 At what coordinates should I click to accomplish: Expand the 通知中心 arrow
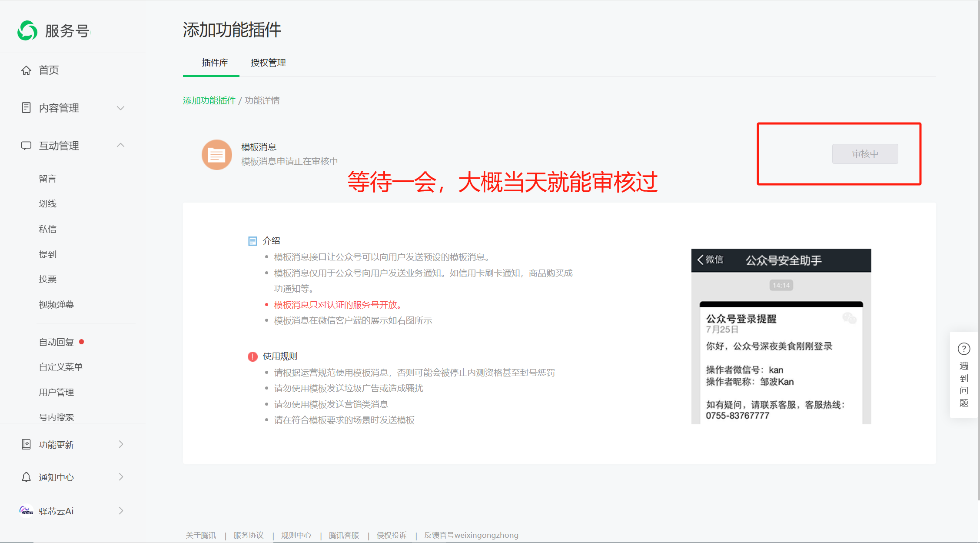tap(121, 477)
